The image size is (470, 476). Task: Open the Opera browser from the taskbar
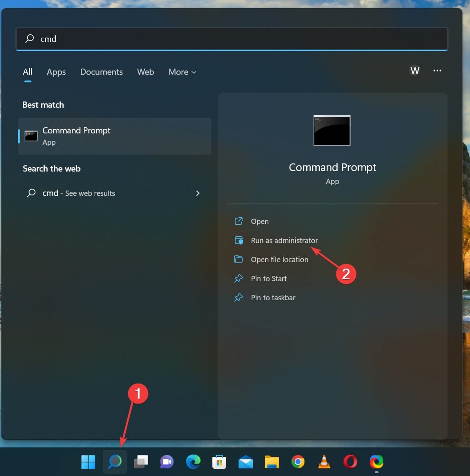tap(350, 462)
